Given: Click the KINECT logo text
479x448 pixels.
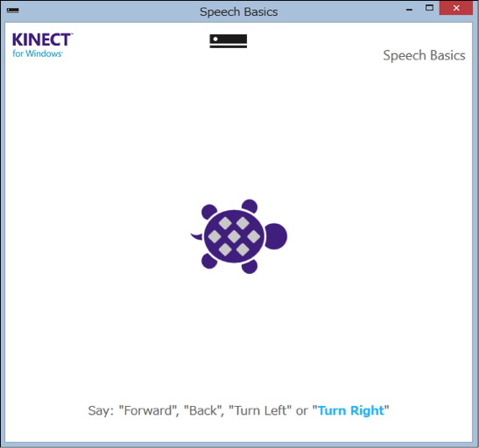Looking at the screenshot, I should point(42,39).
